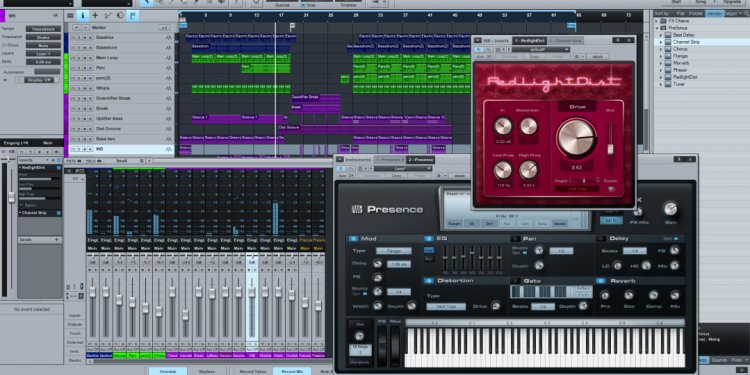
Task: Switch to 1 - RedlightDist tab
Action: tap(529, 41)
